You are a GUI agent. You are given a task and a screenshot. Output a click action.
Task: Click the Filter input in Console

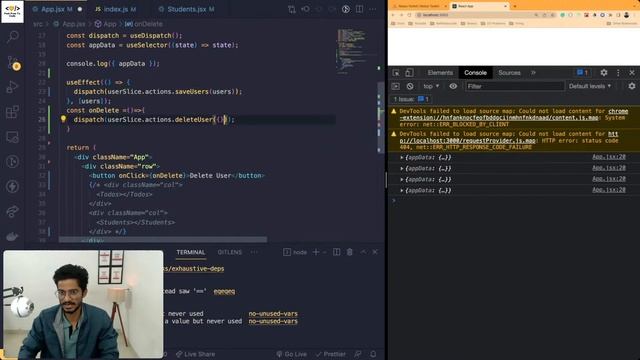point(515,86)
